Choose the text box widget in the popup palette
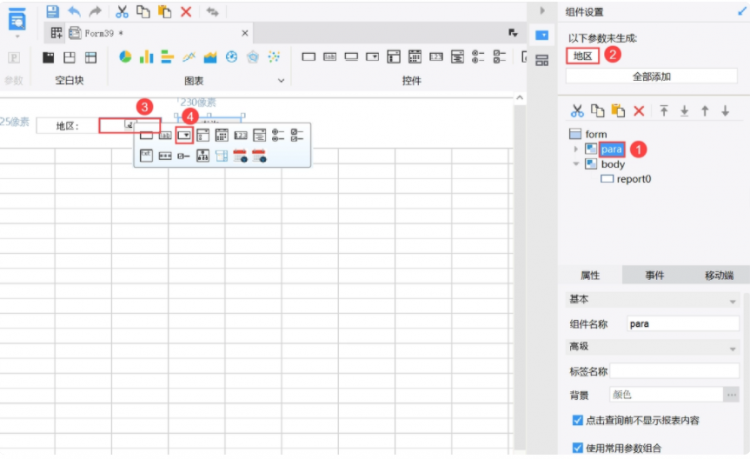Screen dimensions: 750x459 (146, 136)
